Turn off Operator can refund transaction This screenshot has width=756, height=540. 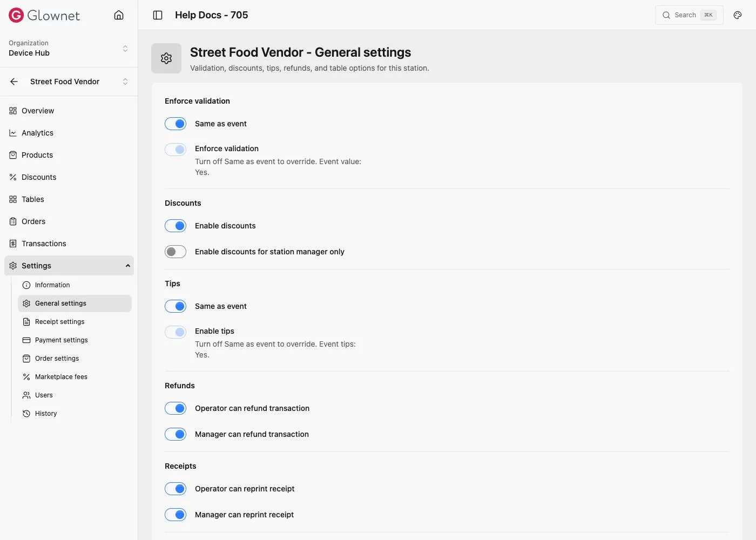click(175, 408)
